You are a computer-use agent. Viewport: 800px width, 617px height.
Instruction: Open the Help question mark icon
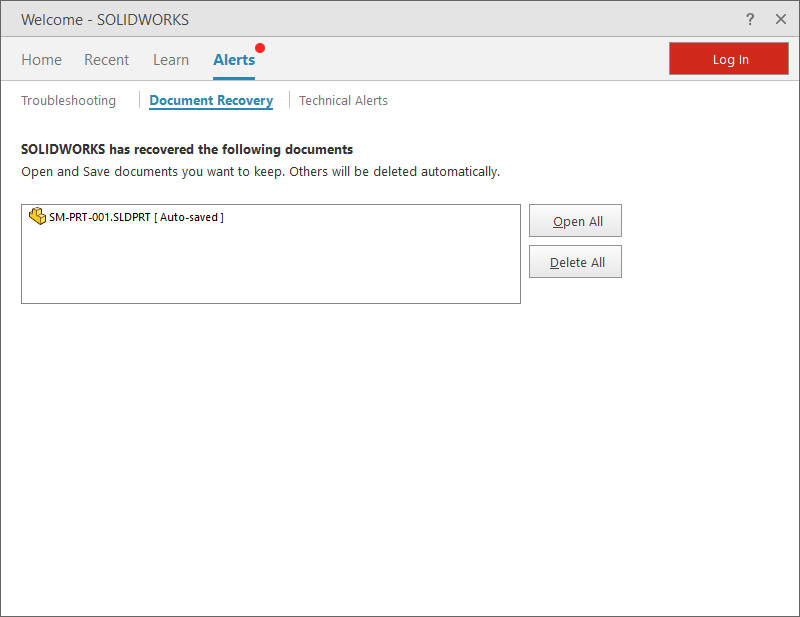click(750, 19)
